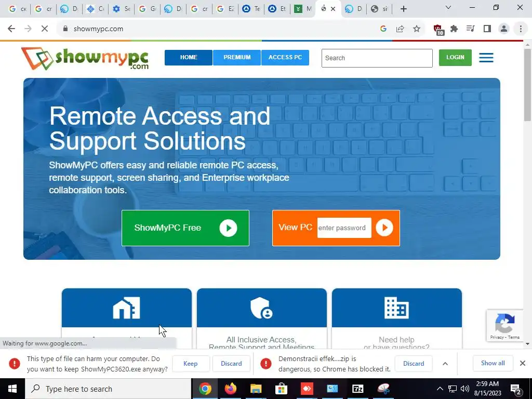Open Microsoft Store from the taskbar
This screenshot has height=399, width=532.
tap(281, 389)
